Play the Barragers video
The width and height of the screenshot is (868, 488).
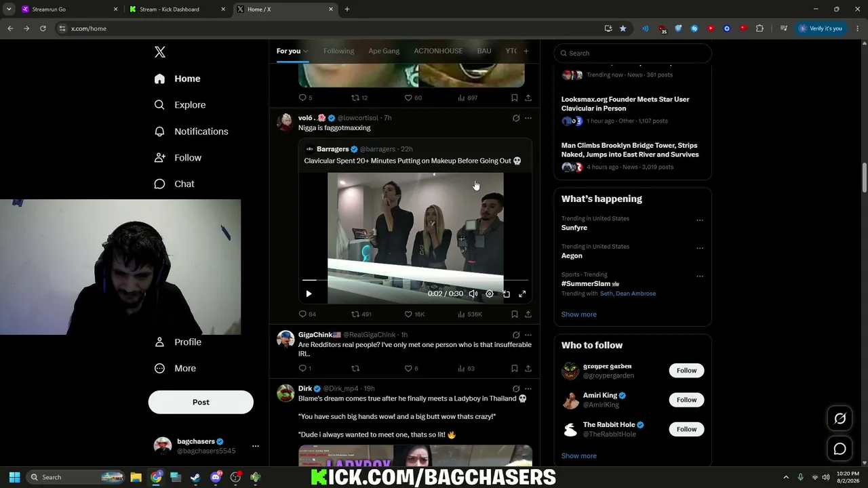(309, 293)
